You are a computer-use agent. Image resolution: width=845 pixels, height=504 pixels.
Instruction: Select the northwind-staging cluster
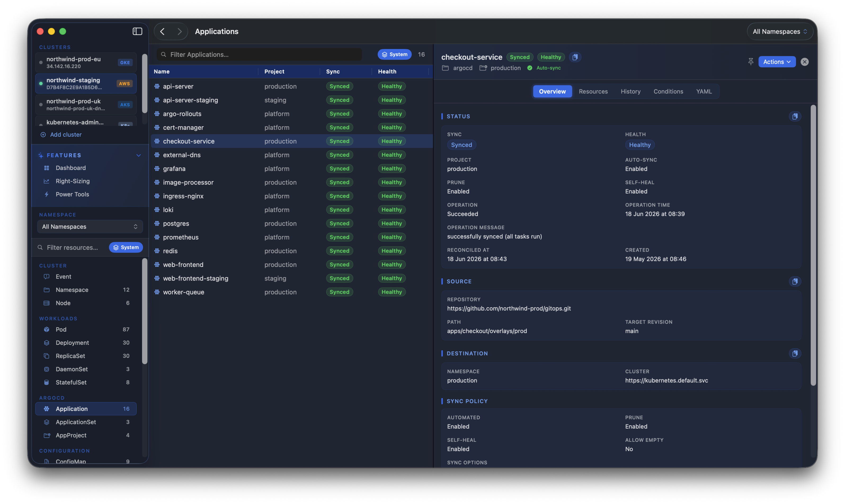pos(86,83)
